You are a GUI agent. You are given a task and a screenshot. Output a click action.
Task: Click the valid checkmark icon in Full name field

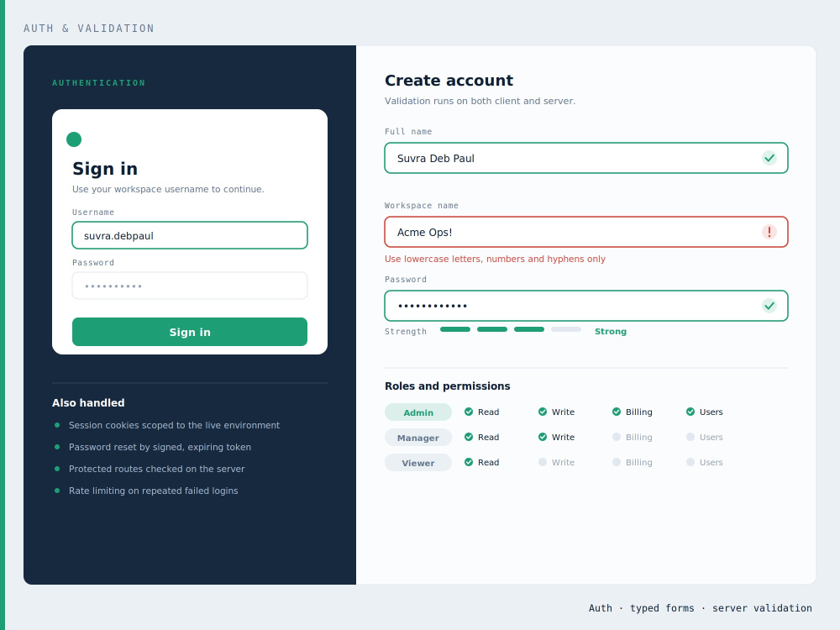tap(769, 158)
